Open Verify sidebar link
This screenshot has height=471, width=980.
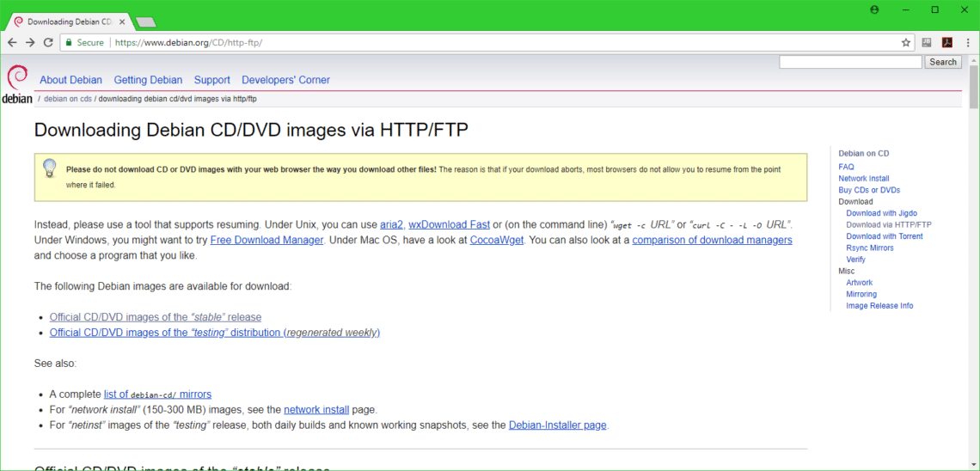tap(855, 260)
